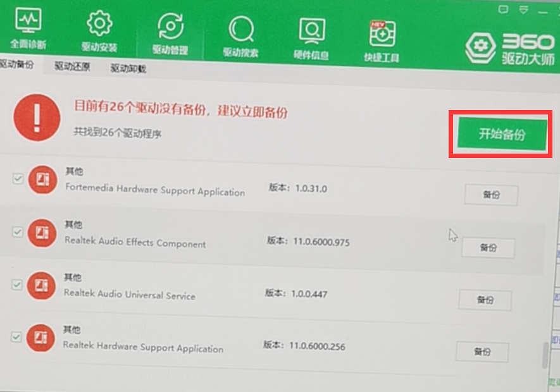The width and height of the screenshot is (560, 392).
Task: Open 全面诊断 full diagnosis icon
Action: click(x=28, y=21)
